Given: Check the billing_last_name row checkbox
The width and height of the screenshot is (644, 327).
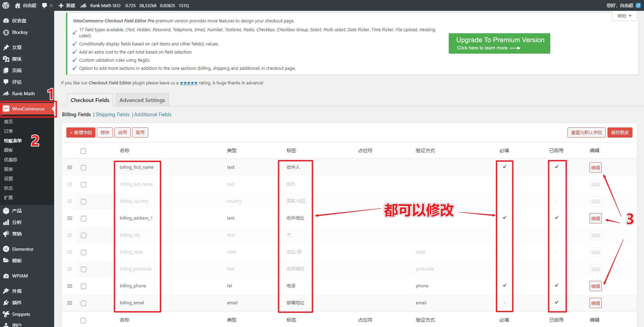Looking at the screenshot, I should click(84, 185).
